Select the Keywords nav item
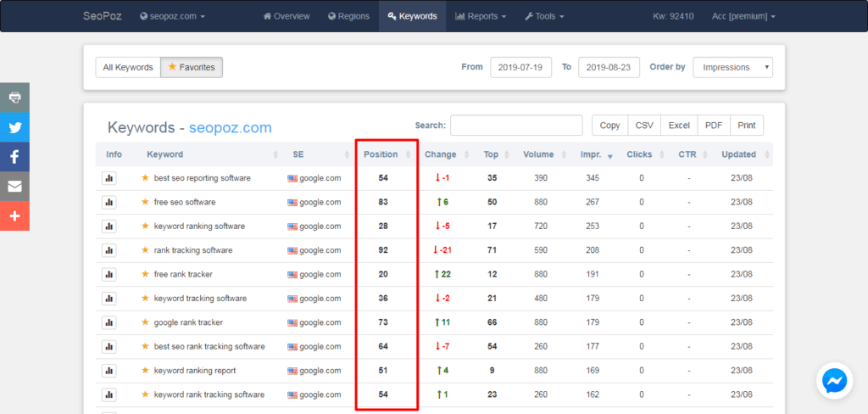Image resolution: width=868 pixels, height=414 pixels. tap(413, 16)
